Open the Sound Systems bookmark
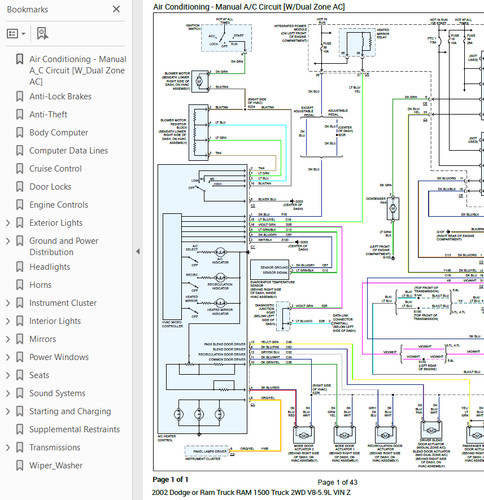 tap(57, 393)
